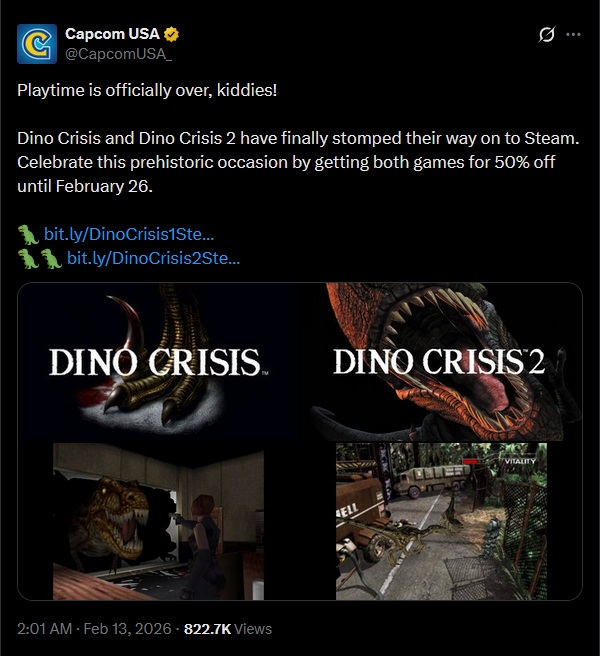Click the @CapcomUSA_ handle

click(118, 54)
